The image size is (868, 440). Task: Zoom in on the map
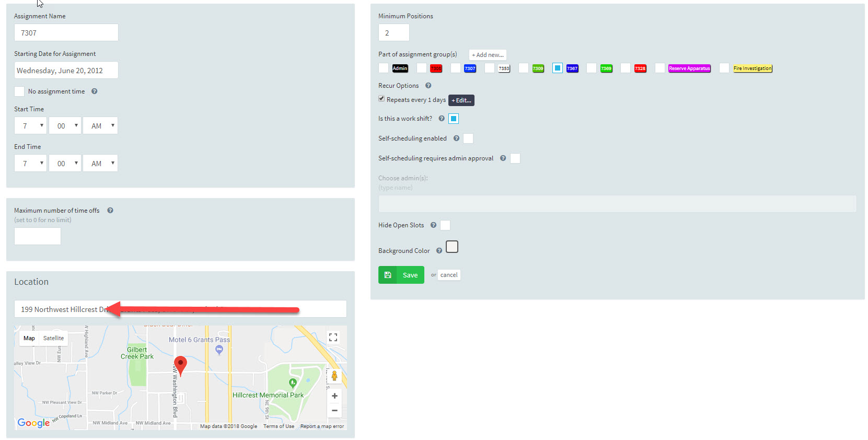point(334,396)
